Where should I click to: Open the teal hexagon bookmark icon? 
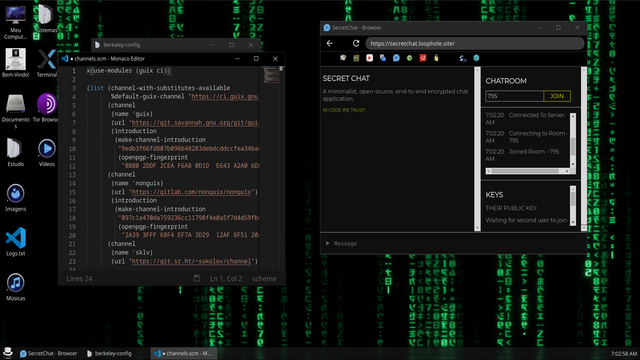pos(476,58)
